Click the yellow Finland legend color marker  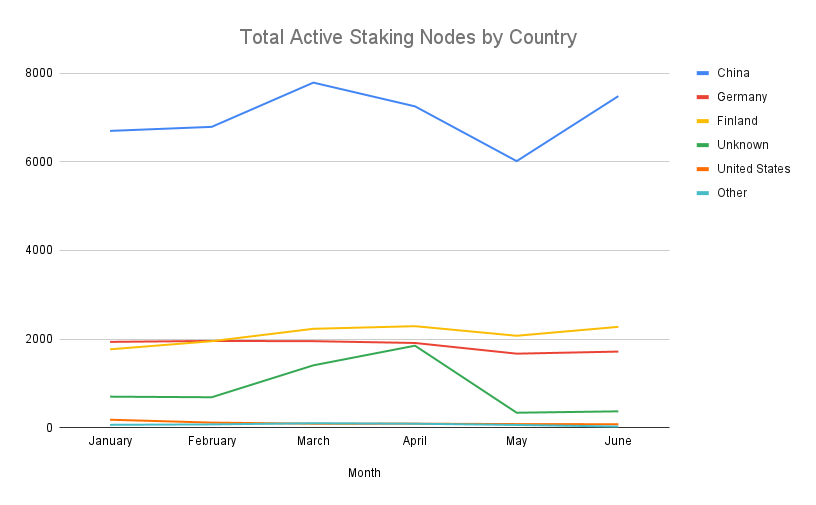coord(702,121)
